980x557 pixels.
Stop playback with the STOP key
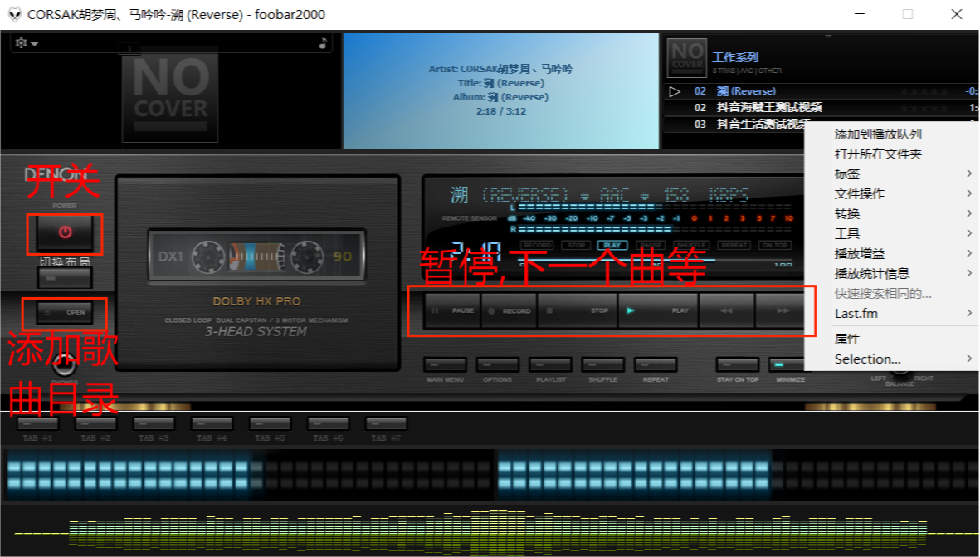[578, 310]
